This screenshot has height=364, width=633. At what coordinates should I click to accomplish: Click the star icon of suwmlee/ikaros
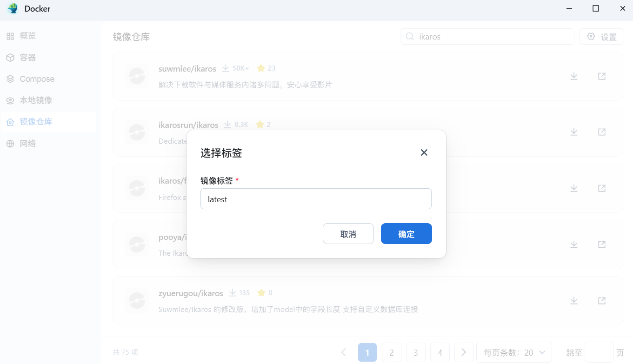(260, 68)
